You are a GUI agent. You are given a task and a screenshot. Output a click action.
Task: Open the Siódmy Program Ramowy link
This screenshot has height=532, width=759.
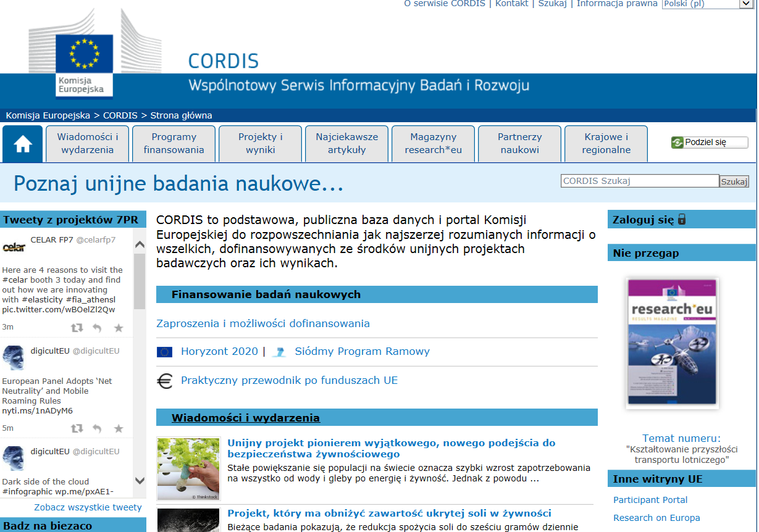click(363, 352)
